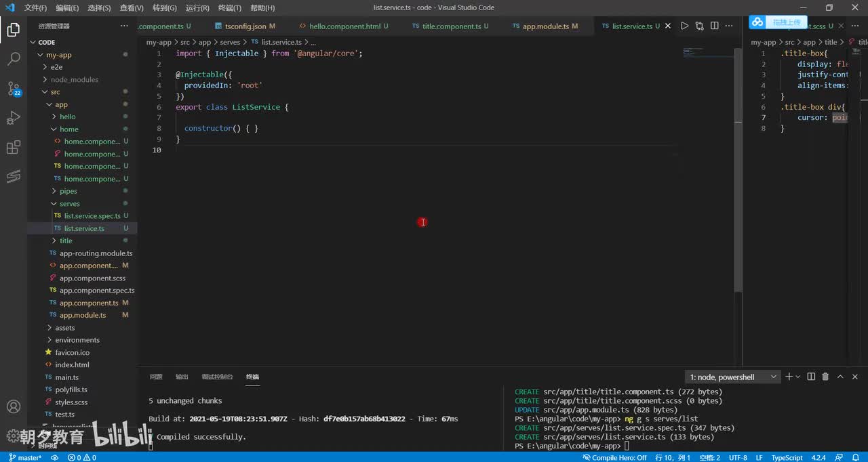Viewport: 868px width, 462px height.
Task: Split the terminal panel
Action: click(811, 377)
